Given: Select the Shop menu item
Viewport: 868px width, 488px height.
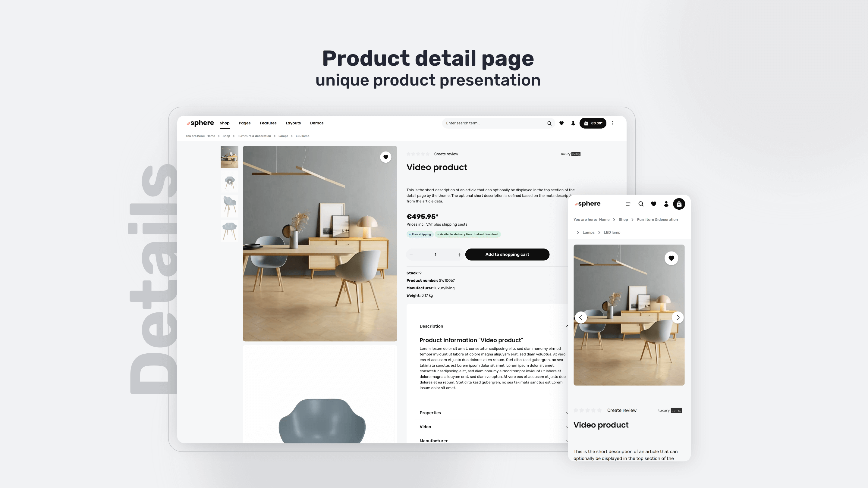Looking at the screenshot, I should point(225,123).
